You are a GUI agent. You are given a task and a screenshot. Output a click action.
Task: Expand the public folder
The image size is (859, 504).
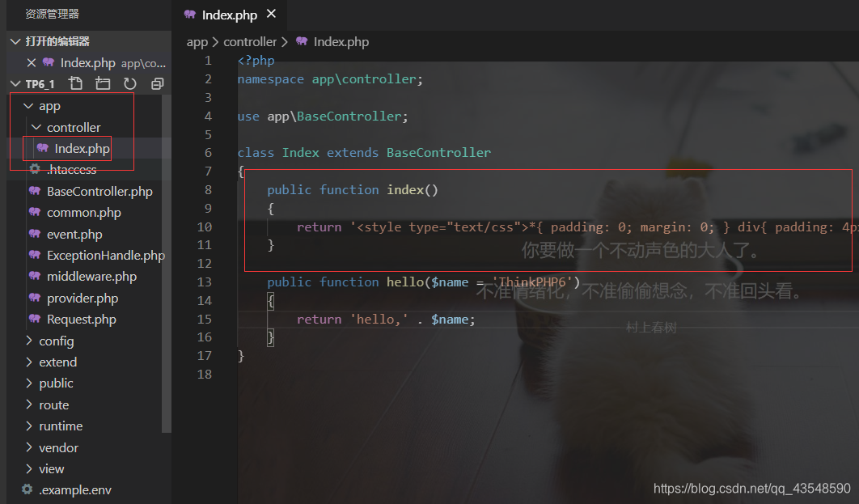[x=29, y=383]
